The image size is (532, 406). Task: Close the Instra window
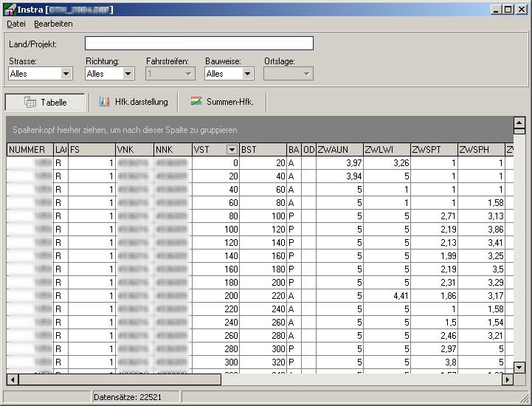[522, 10]
